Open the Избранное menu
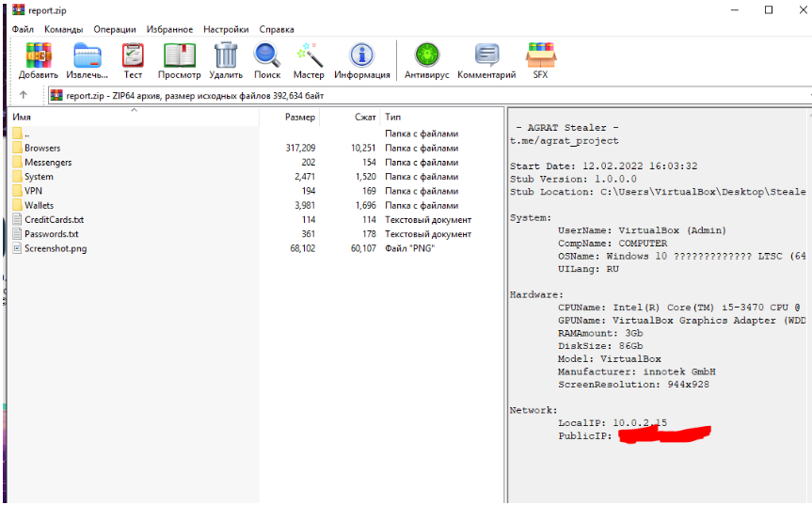Viewport: 812px width, 505px height. pyautogui.click(x=169, y=29)
